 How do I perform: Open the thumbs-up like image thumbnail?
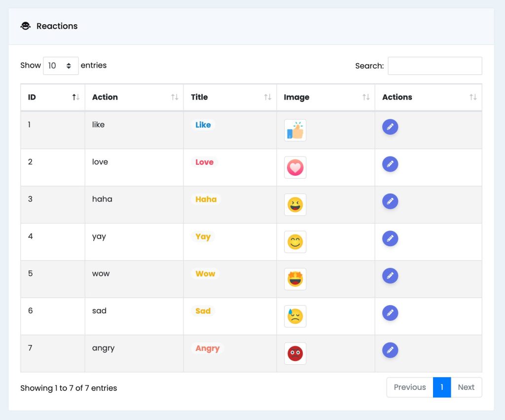click(x=295, y=130)
